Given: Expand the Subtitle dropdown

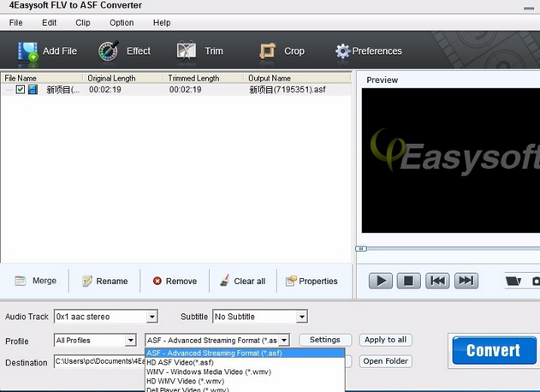Looking at the screenshot, I should [302, 317].
